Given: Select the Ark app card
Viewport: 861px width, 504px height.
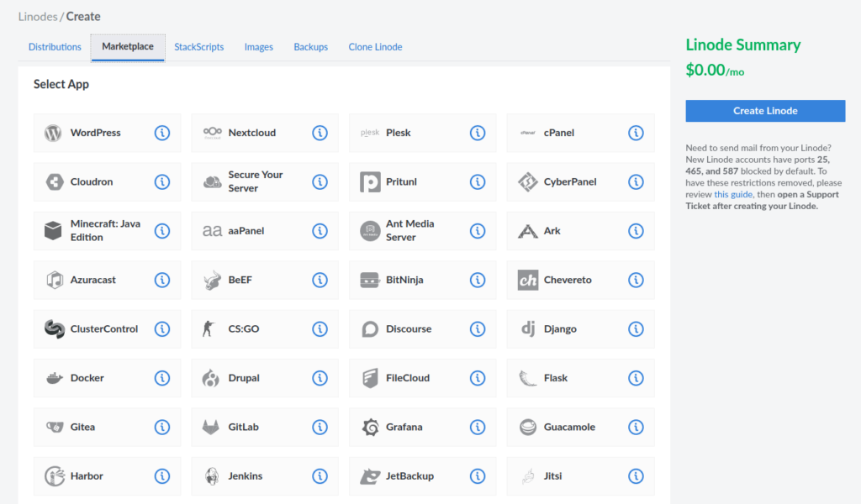Looking at the screenshot, I should coord(580,231).
